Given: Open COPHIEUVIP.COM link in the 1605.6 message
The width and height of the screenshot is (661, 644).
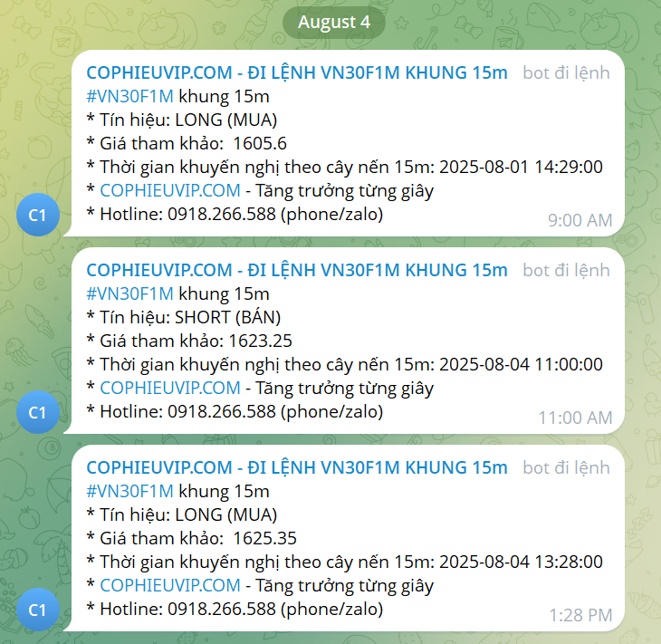Looking at the screenshot, I should point(170,190).
